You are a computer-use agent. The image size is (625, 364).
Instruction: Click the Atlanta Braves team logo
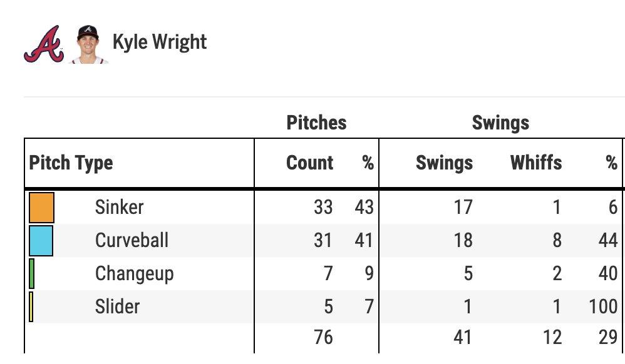tap(44, 44)
